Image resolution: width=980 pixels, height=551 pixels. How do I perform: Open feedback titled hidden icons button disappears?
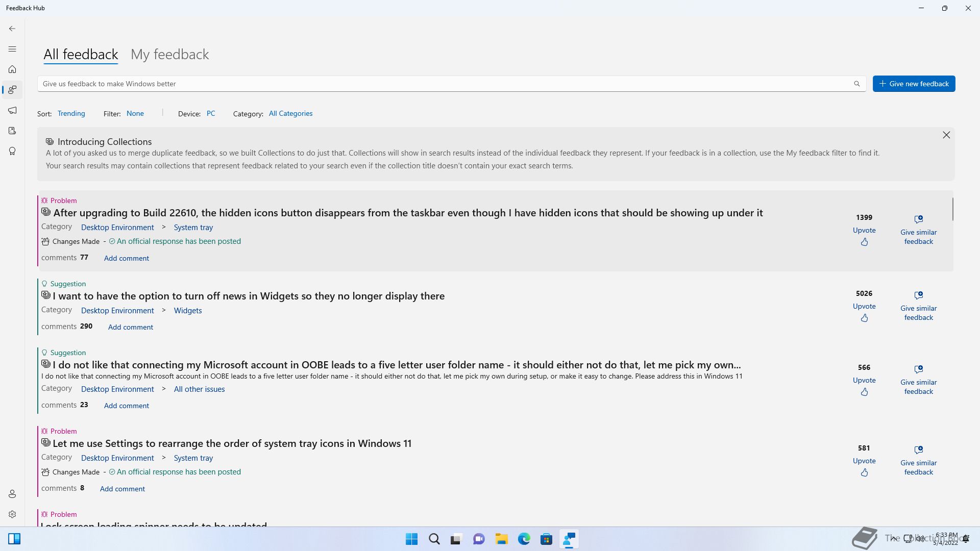408,213
